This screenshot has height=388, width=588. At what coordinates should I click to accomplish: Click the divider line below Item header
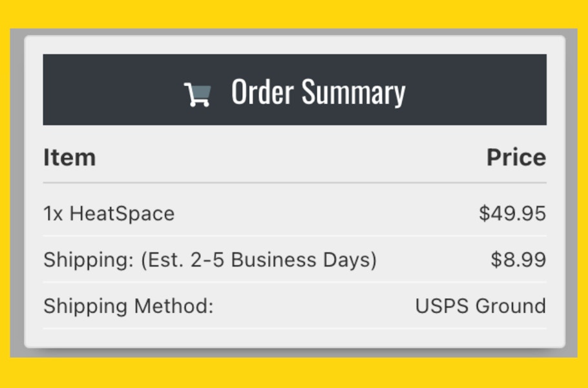click(295, 183)
